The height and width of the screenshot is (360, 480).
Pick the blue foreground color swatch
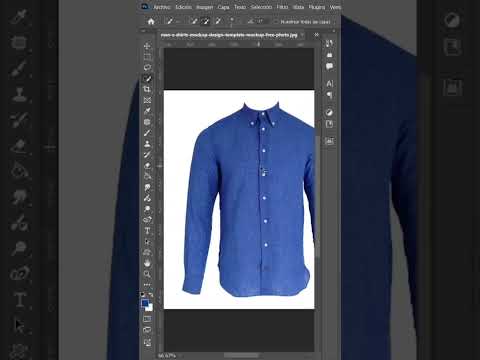click(145, 303)
